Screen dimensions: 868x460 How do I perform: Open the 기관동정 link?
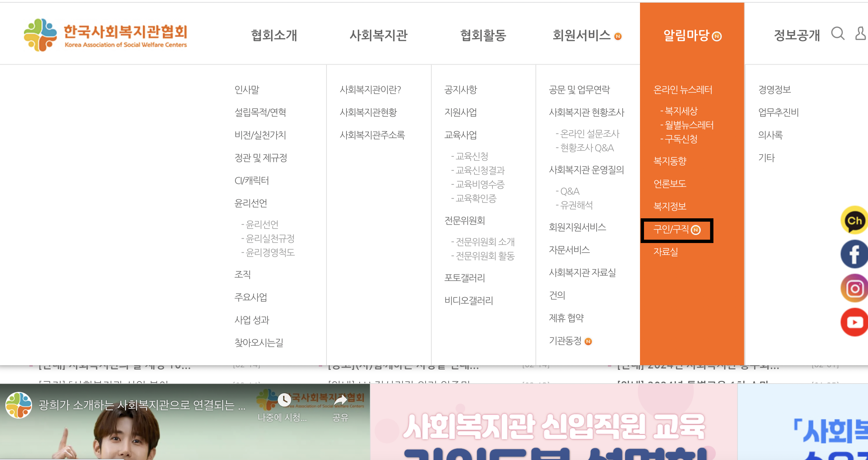click(565, 341)
